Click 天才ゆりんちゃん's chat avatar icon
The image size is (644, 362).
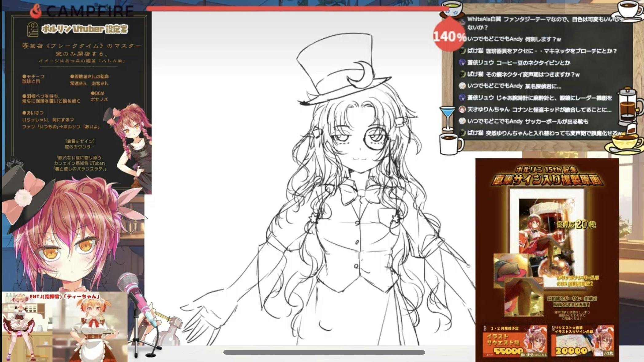[462, 109]
